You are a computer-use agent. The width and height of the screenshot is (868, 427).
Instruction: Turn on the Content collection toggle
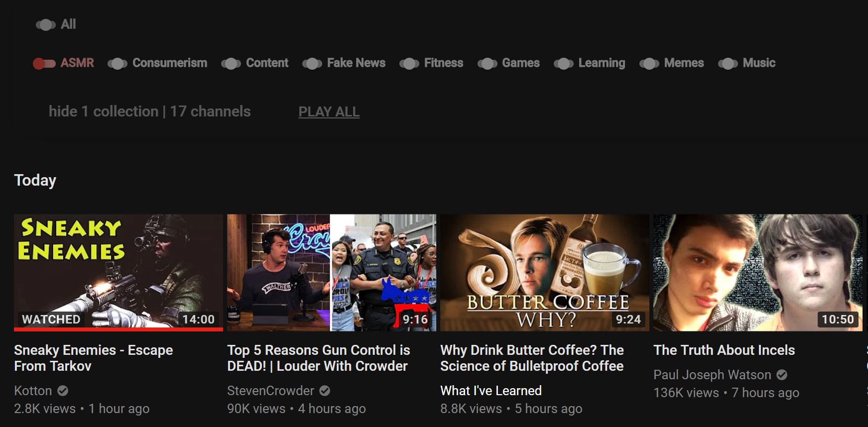[231, 63]
